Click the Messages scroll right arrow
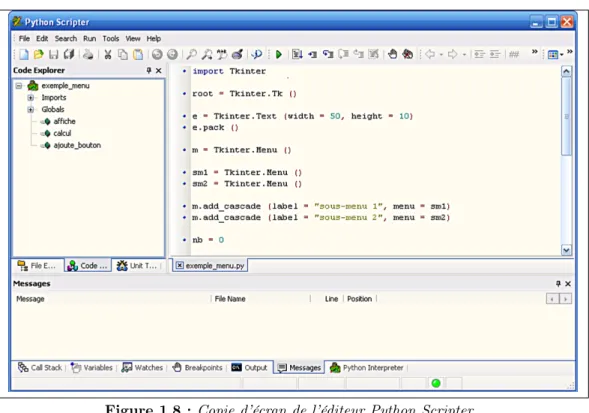 565,299
